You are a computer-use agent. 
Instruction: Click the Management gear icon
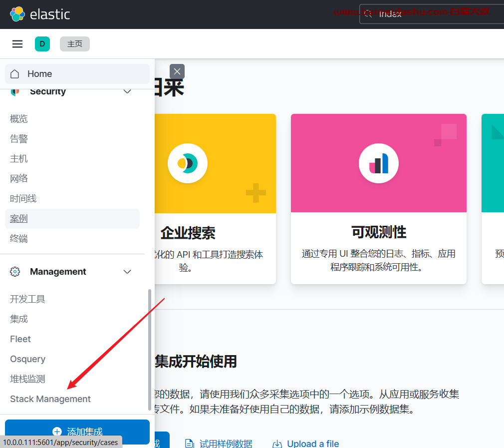[x=15, y=272]
